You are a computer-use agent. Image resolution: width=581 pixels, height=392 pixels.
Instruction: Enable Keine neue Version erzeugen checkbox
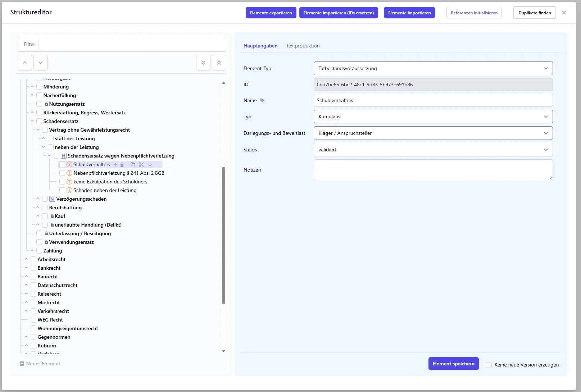[489, 365]
